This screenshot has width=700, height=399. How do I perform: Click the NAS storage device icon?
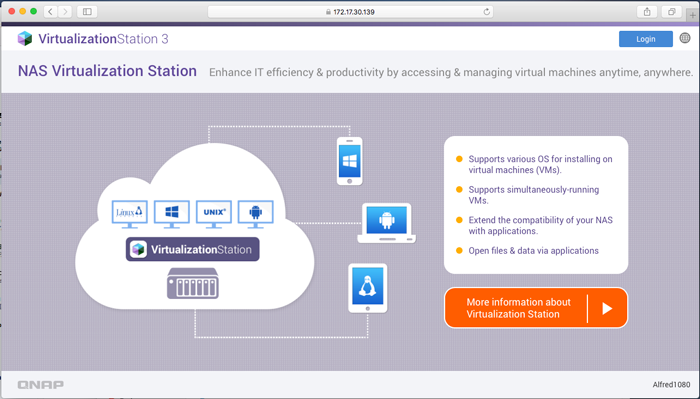(193, 283)
